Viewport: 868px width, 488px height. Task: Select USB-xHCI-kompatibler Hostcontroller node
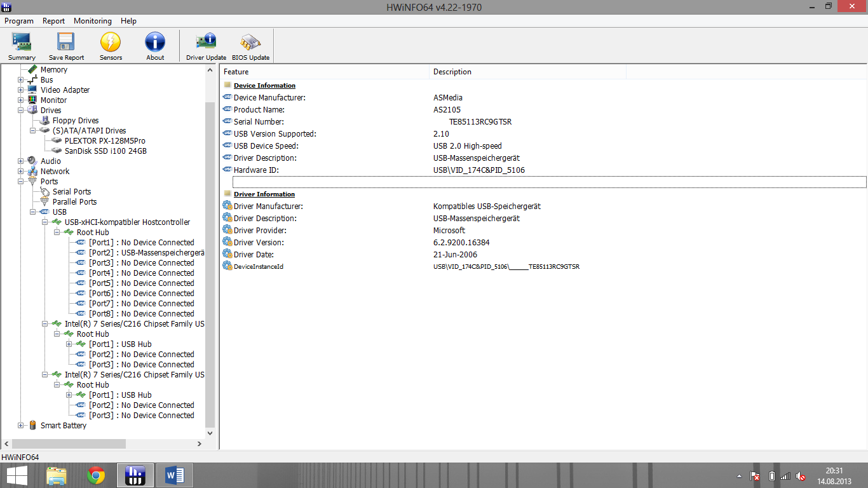point(127,222)
